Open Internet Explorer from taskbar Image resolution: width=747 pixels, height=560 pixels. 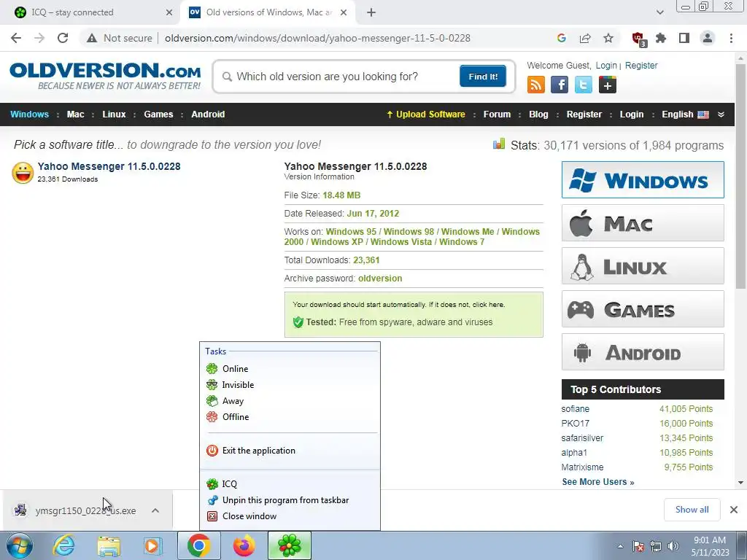pos(63,545)
